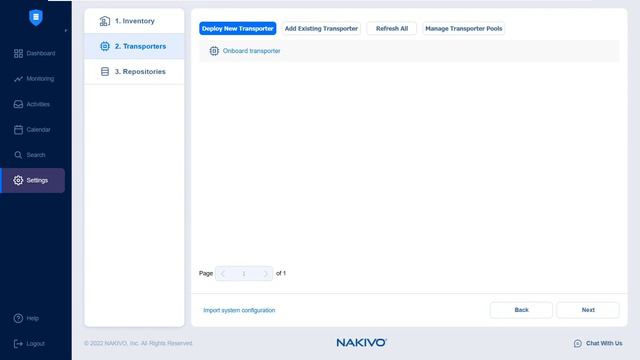Open Monitoring from the sidebar
Screen dimensions: 640x360
click(33, 79)
